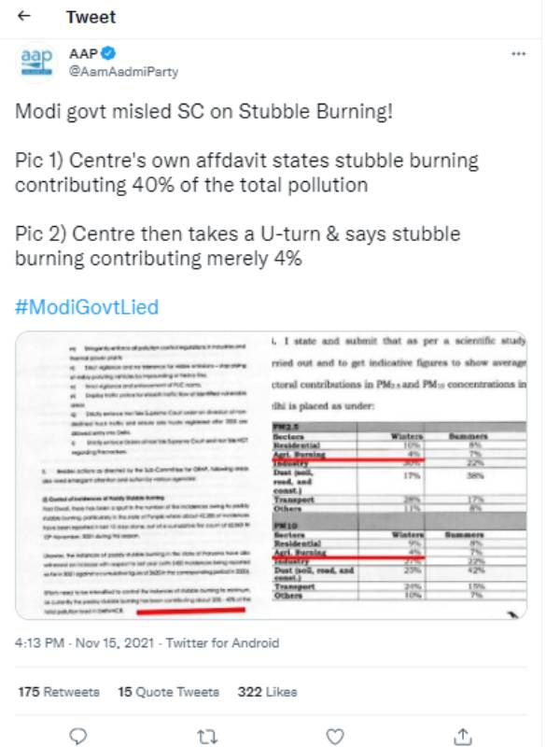
Task: Share the tweet via the share icon
Action: 463,737
